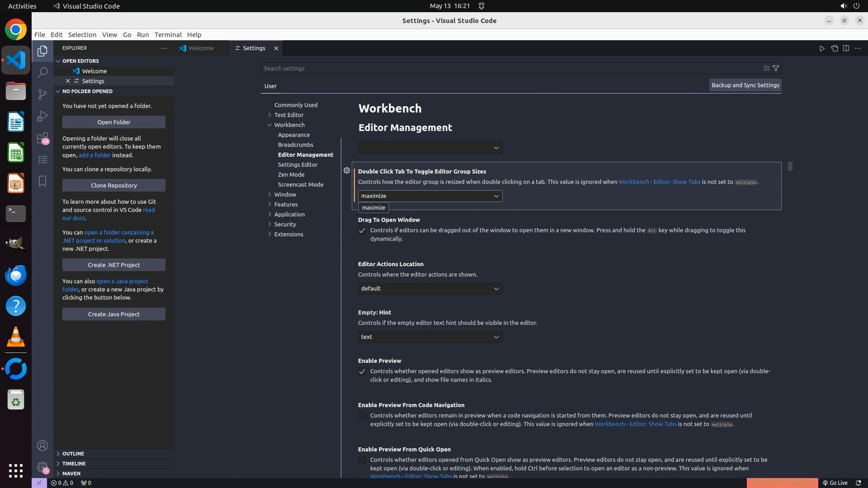
Task: Click the Accounts icon in activity bar
Action: click(42, 446)
